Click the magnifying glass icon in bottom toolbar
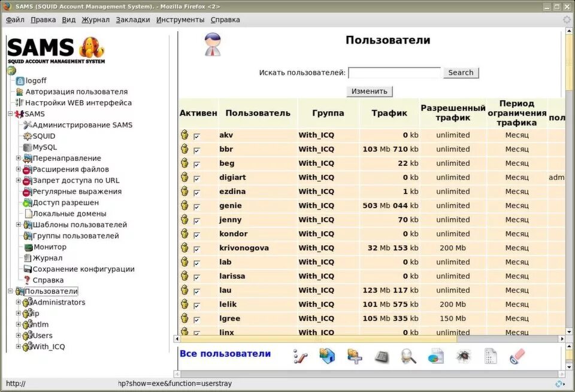 pyautogui.click(x=408, y=356)
